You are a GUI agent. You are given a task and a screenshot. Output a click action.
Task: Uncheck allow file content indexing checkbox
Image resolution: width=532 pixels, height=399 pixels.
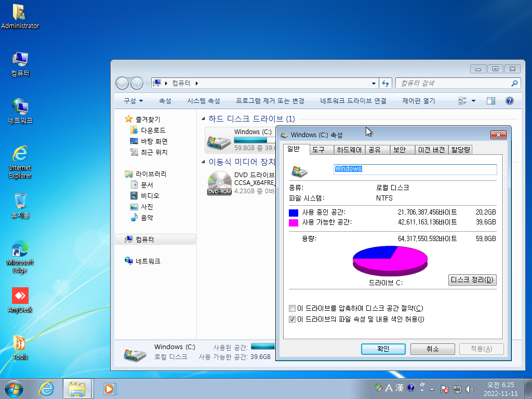click(292, 320)
